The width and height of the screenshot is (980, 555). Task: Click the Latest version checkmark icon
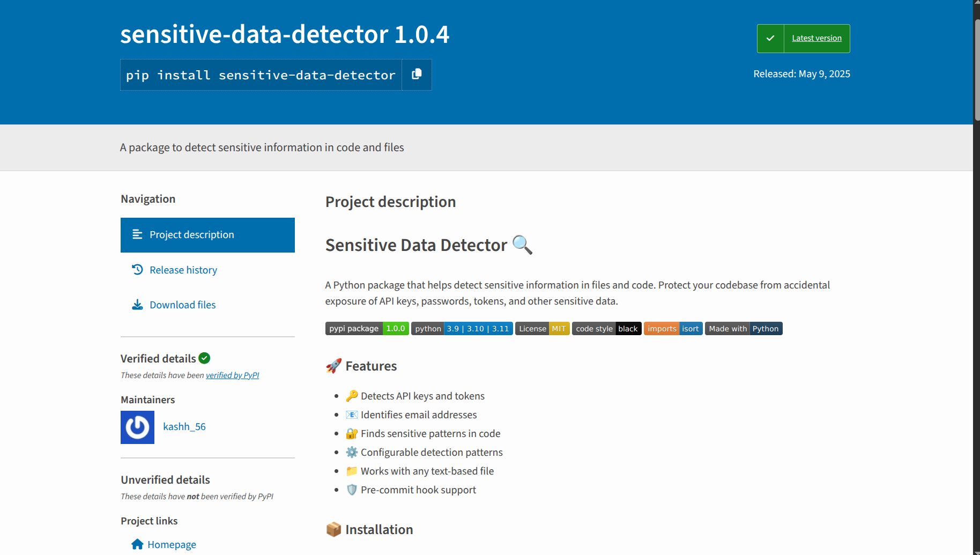coord(770,39)
